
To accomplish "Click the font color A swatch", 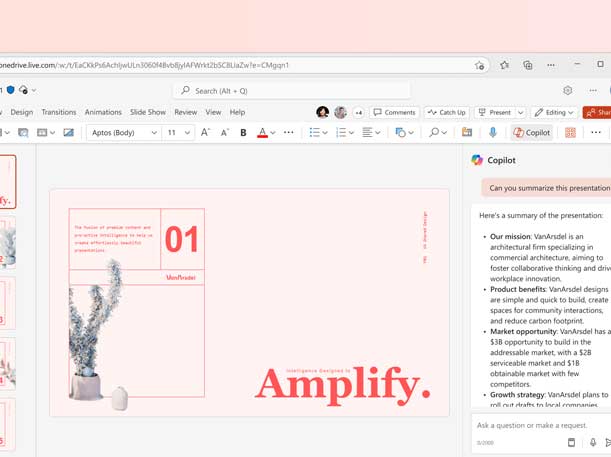I will click(x=262, y=133).
